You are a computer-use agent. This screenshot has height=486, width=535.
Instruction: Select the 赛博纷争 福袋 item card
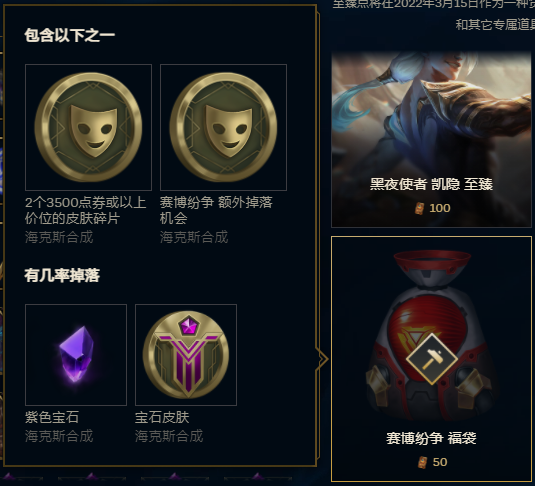[431, 359]
